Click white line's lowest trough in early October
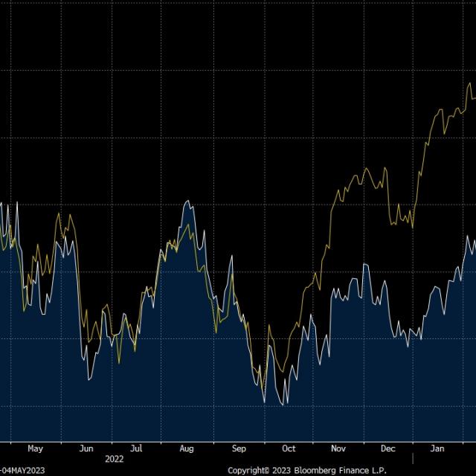 coord(283,405)
